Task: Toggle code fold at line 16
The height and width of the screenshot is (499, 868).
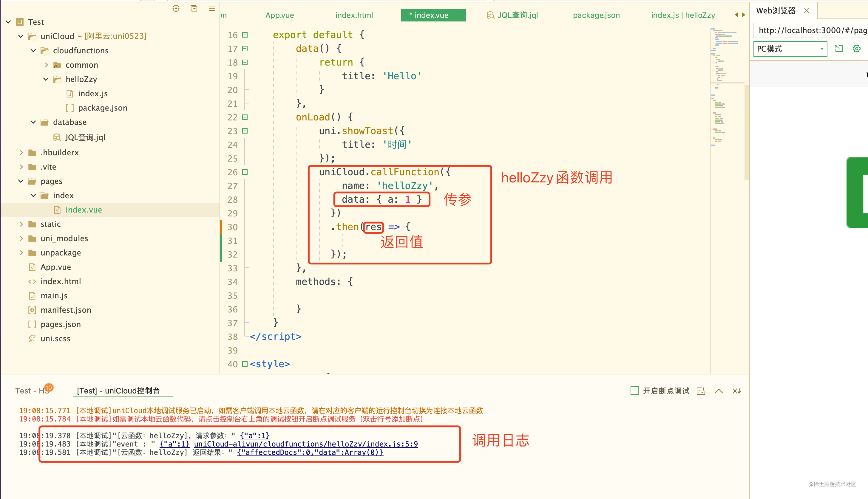Action: point(245,35)
